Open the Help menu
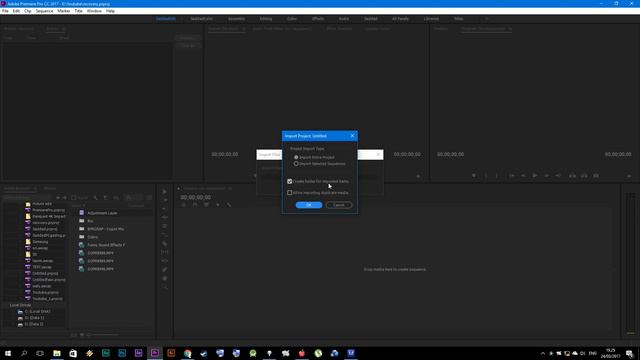640x360 pixels. 110,11
